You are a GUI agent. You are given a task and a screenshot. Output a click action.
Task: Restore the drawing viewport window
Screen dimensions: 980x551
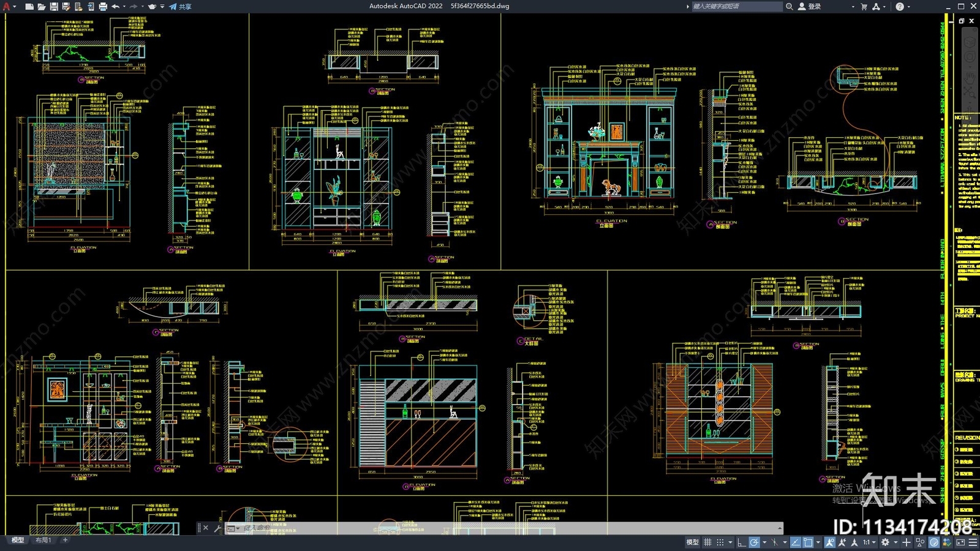(961, 21)
